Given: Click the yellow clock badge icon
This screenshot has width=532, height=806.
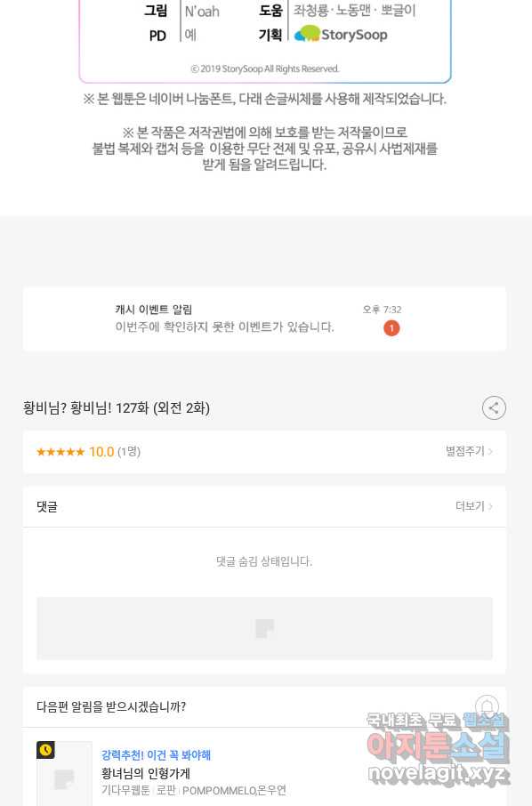Looking at the screenshot, I should point(45,750).
